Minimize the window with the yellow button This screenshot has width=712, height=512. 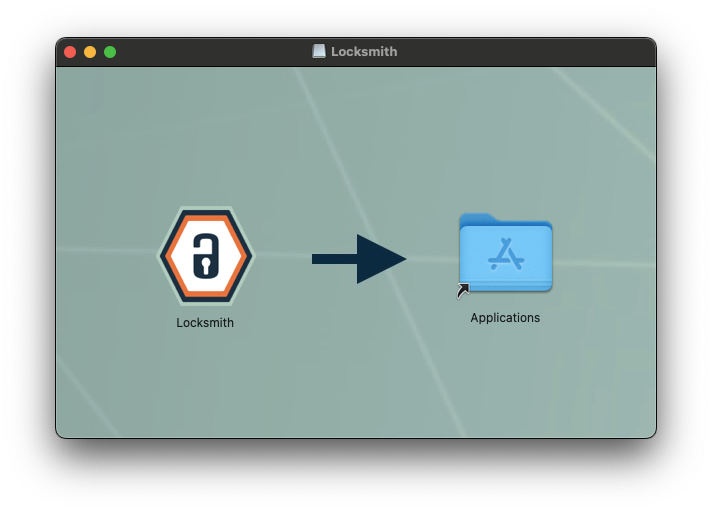click(x=90, y=52)
